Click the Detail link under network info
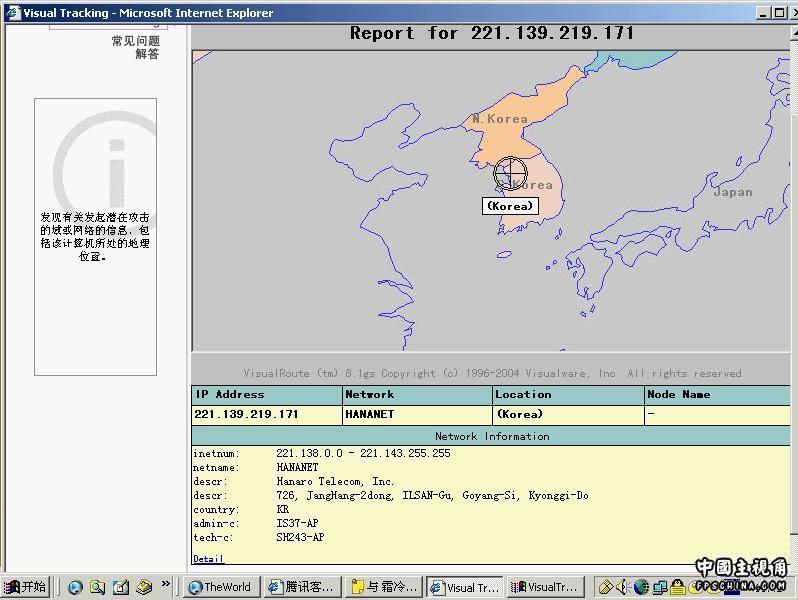Image resolution: width=798 pixels, height=600 pixels. tap(208, 559)
